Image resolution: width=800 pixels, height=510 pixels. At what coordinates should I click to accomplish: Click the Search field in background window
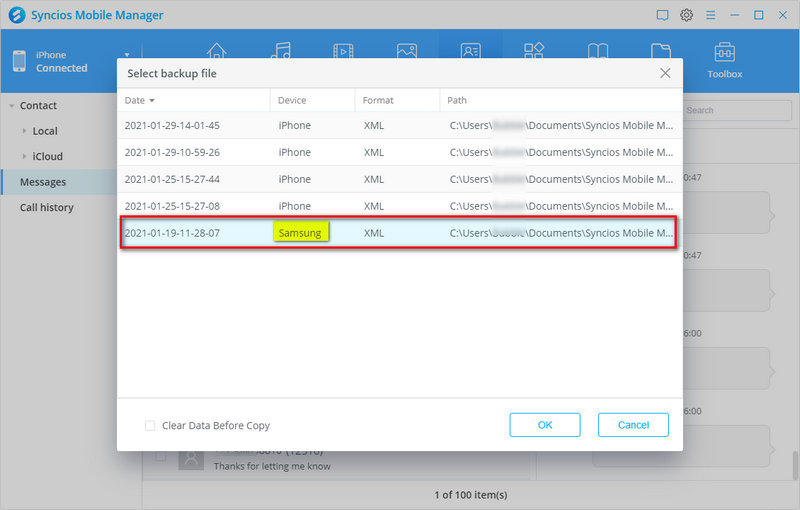(x=737, y=110)
